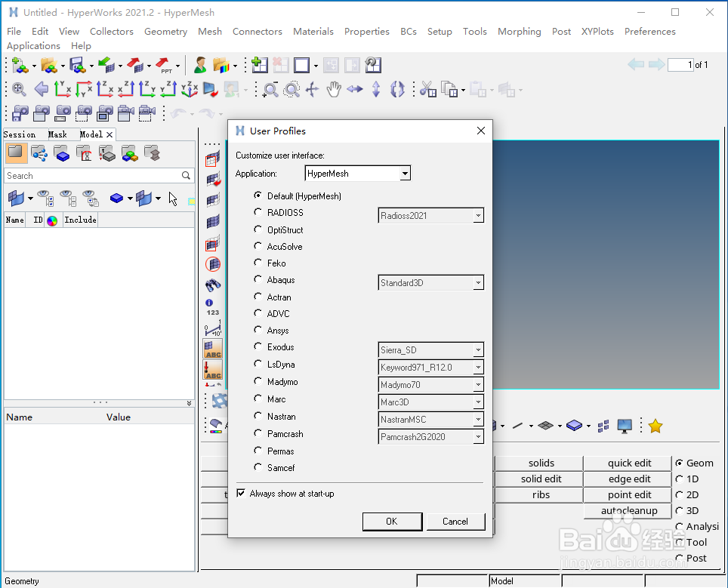The height and width of the screenshot is (588, 728).
Task: Click the blue info circle icon
Action: 209,303
